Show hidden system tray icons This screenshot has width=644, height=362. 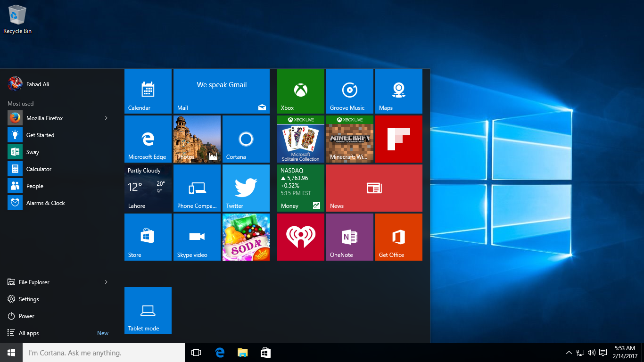(569, 353)
